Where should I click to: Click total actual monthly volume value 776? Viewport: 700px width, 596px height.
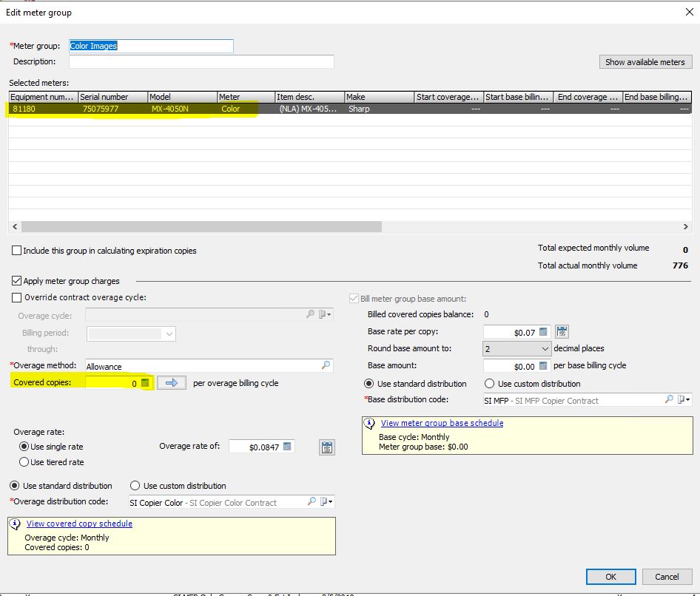point(680,265)
